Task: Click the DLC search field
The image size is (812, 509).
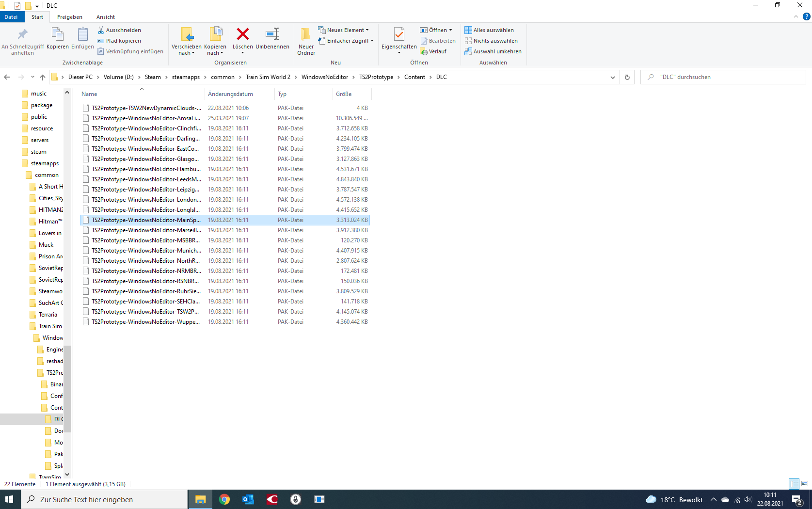Action: pyautogui.click(x=723, y=77)
